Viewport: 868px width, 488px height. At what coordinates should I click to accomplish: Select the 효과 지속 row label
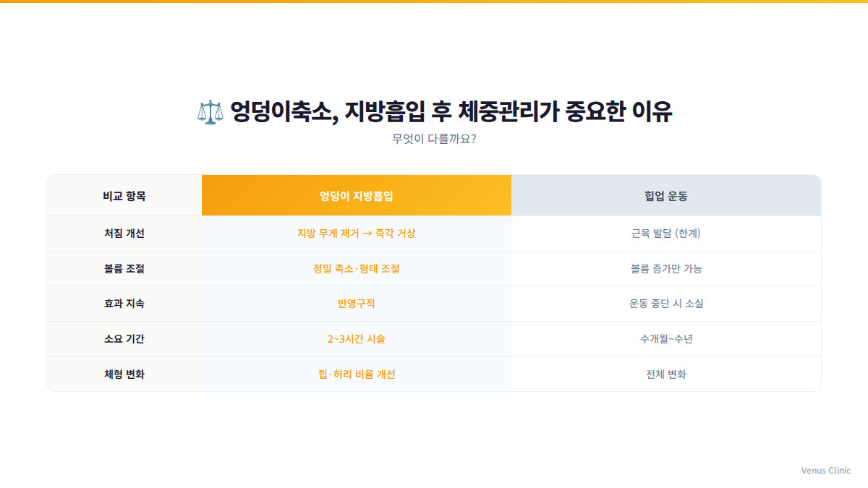tap(124, 304)
